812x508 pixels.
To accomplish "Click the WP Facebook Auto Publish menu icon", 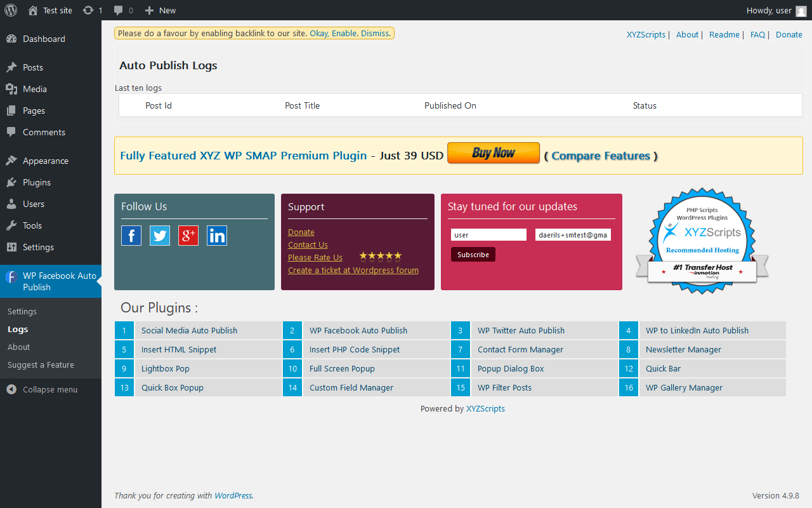I will [11, 276].
